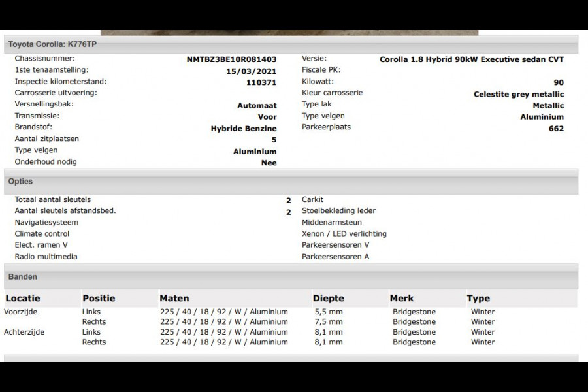Click Winter type for Achterzijde Rechts
Image resolution: width=588 pixels, height=392 pixels.
pos(482,342)
